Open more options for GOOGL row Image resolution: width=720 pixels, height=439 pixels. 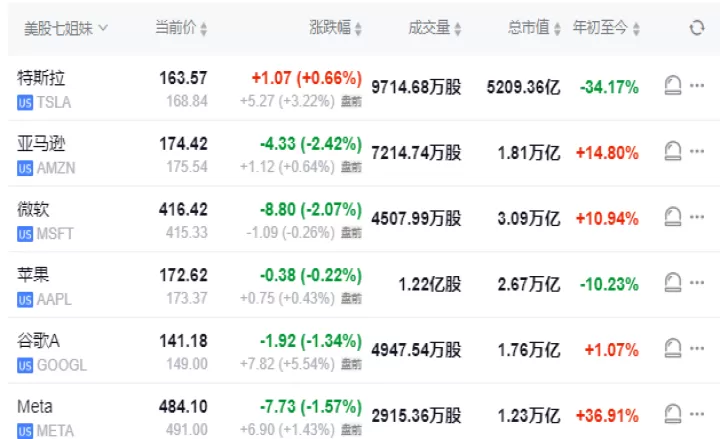pyautogui.click(x=697, y=348)
